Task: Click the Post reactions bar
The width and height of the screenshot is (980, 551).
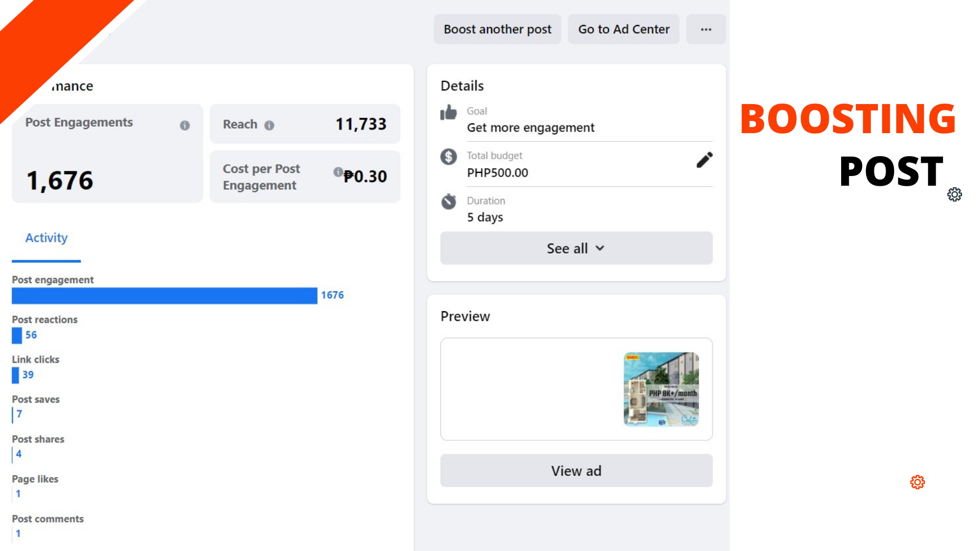Action: pos(17,335)
